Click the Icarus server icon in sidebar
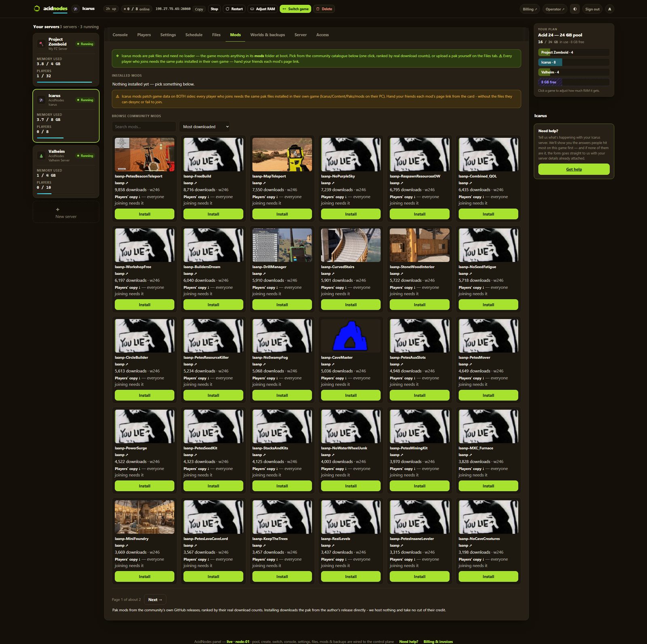This screenshot has height=644, width=647. click(x=41, y=100)
